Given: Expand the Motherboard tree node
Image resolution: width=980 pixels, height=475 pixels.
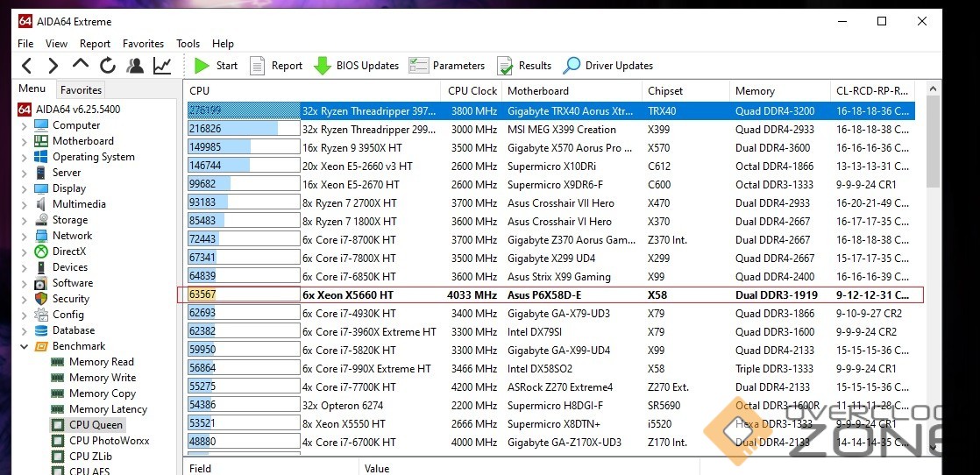Looking at the screenshot, I should click(25, 141).
